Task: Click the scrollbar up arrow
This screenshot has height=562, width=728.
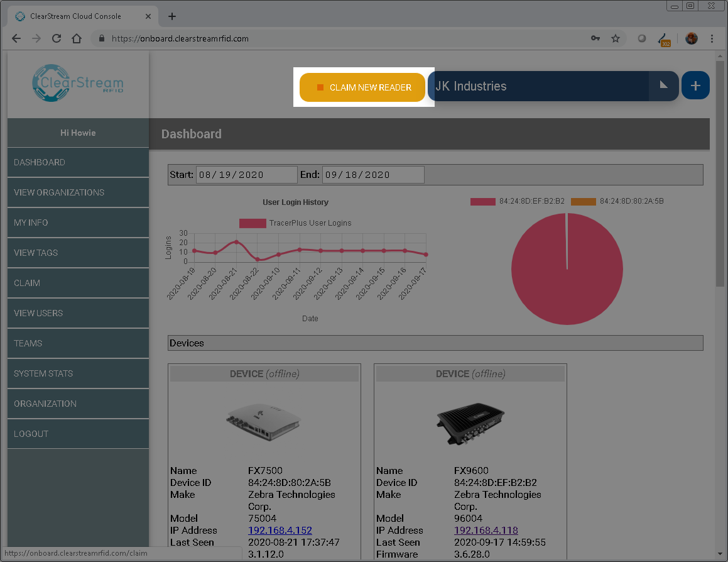Action: [x=720, y=57]
